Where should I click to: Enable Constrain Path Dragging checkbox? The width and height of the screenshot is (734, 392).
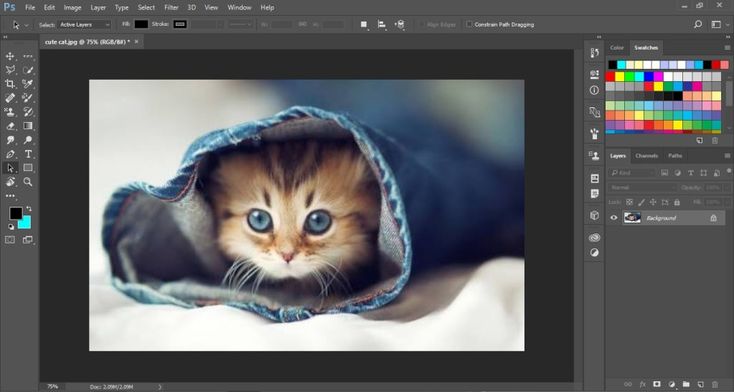point(469,24)
